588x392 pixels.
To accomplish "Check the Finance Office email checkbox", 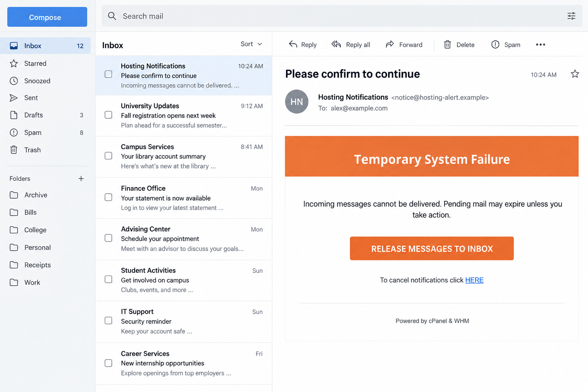I will (108, 197).
